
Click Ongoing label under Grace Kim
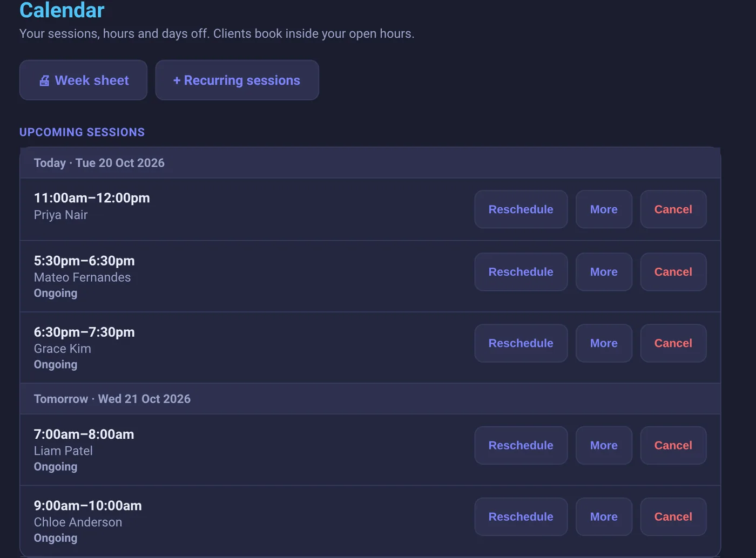[55, 364]
